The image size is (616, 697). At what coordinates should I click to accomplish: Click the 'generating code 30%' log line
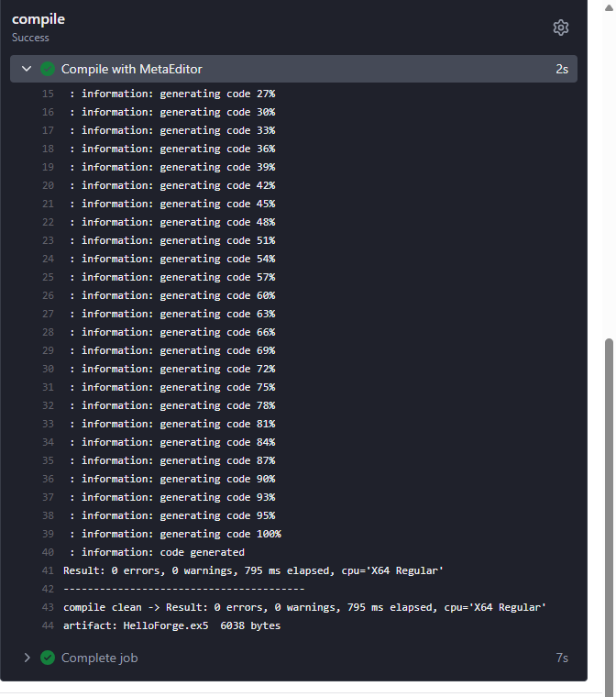coord(172,112)
